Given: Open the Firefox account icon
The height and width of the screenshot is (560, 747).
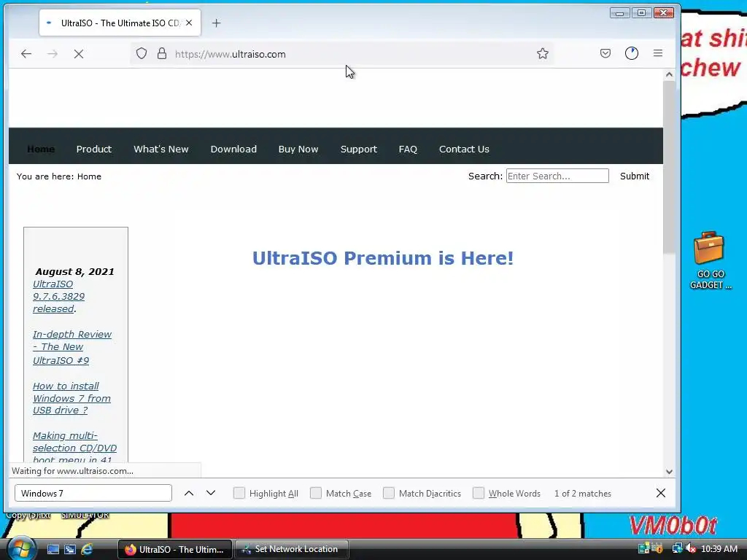Looking at the screenshot, I should 632,53.
